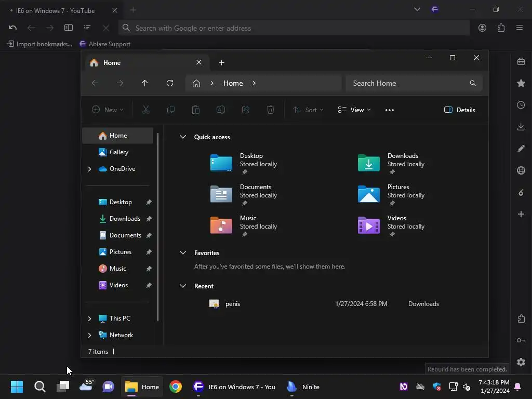Image resolution: width=532 pixels, height=399 pixels.
Task: Expand OneDrive in navigation pane
Action: 89,169
